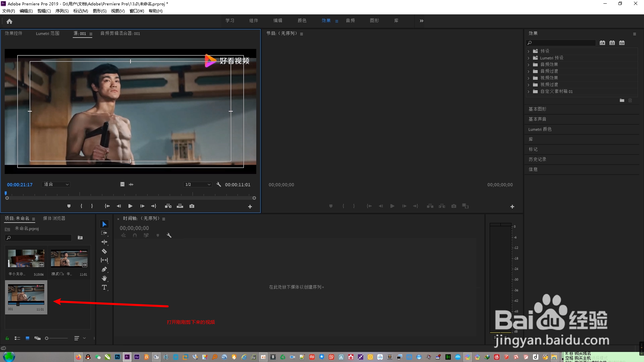Expand the 预设 effects folder

coord(529,51)
